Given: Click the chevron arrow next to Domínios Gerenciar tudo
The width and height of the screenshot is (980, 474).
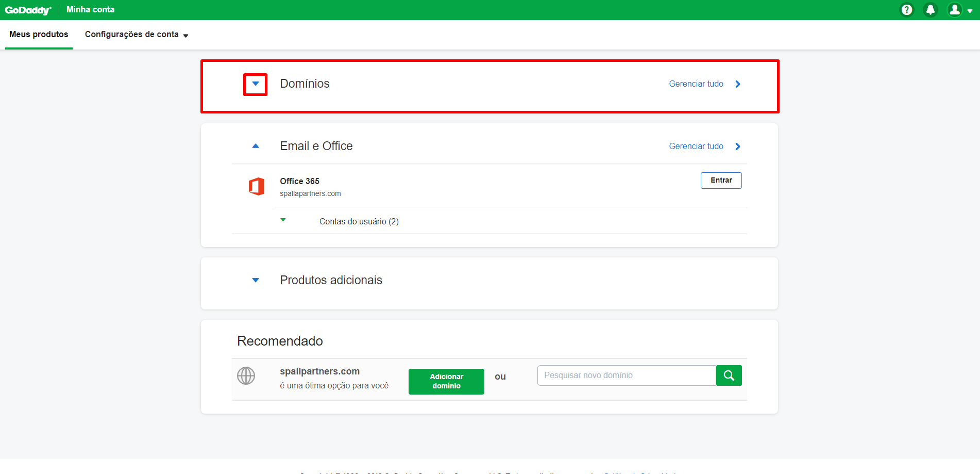Looking at the screenshot, I should click(x=738, y=84).
